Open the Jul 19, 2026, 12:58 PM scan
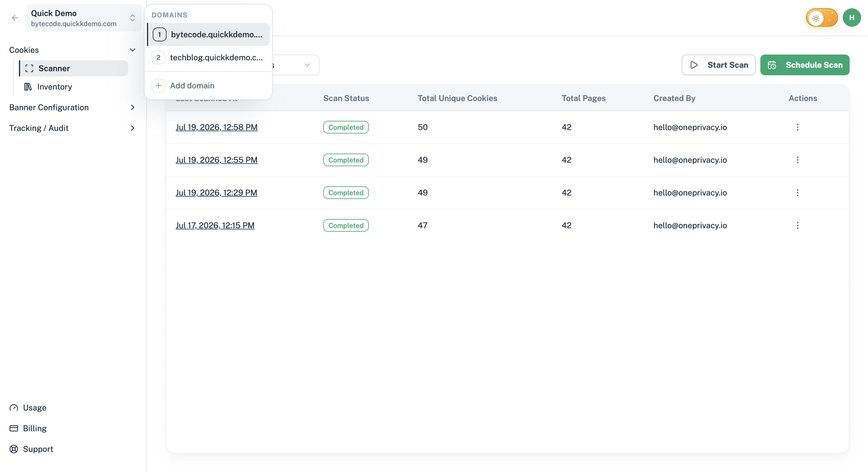The image size is (868, 472). click(217, 127)
